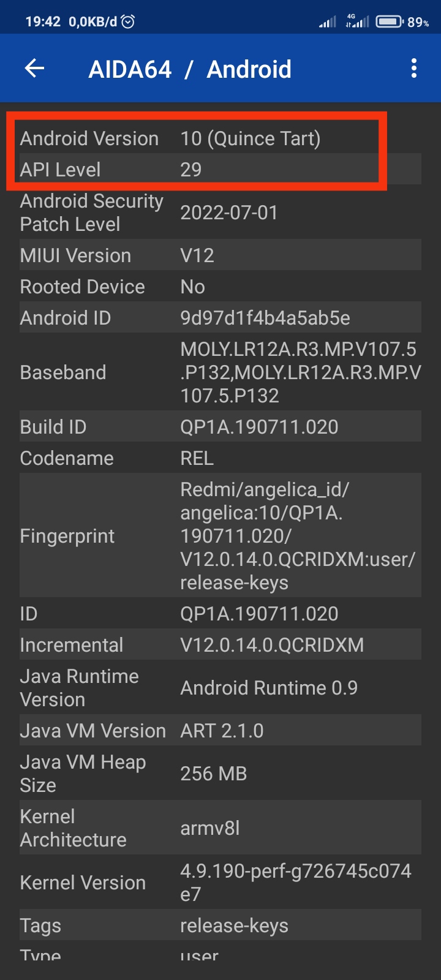This screenshot has width=441, height=980.
Task: Tap the Android Security Patch Level row
Action: pyautogui.click(x=221, y=213)
